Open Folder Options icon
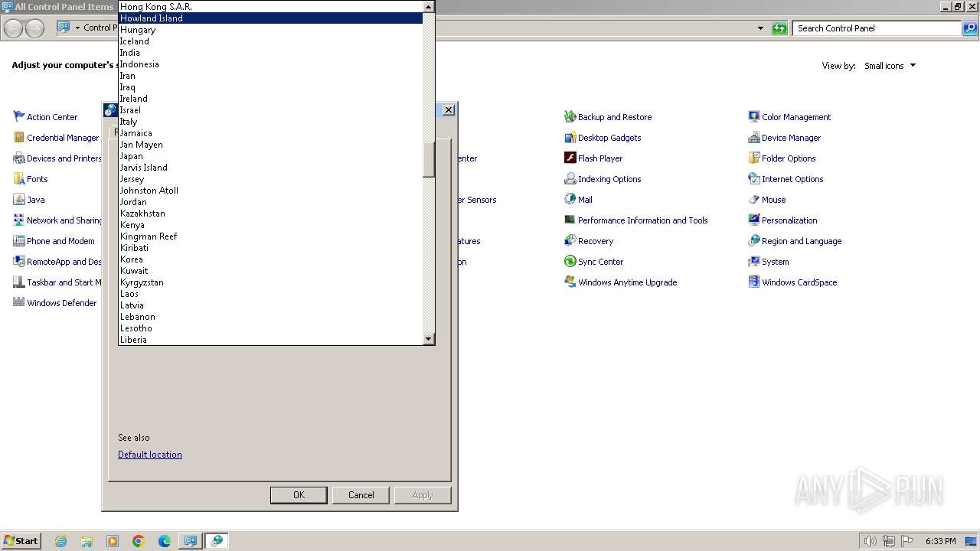Image resolution: width=980 pixels, height=551 pixels. tap(754, 158)
